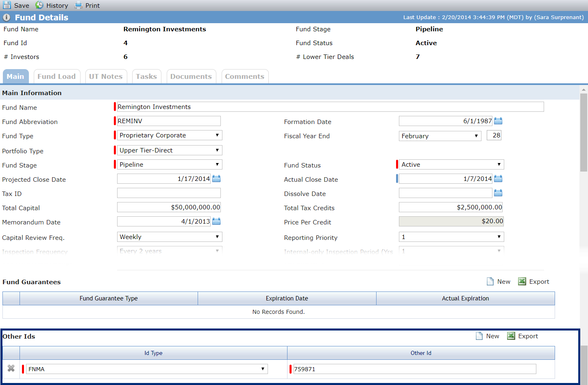Click the Tax ID input field

[169, 193]
